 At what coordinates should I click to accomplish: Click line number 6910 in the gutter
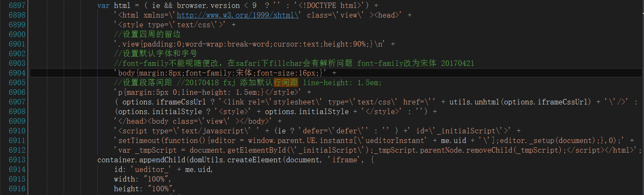pos(17,131)
